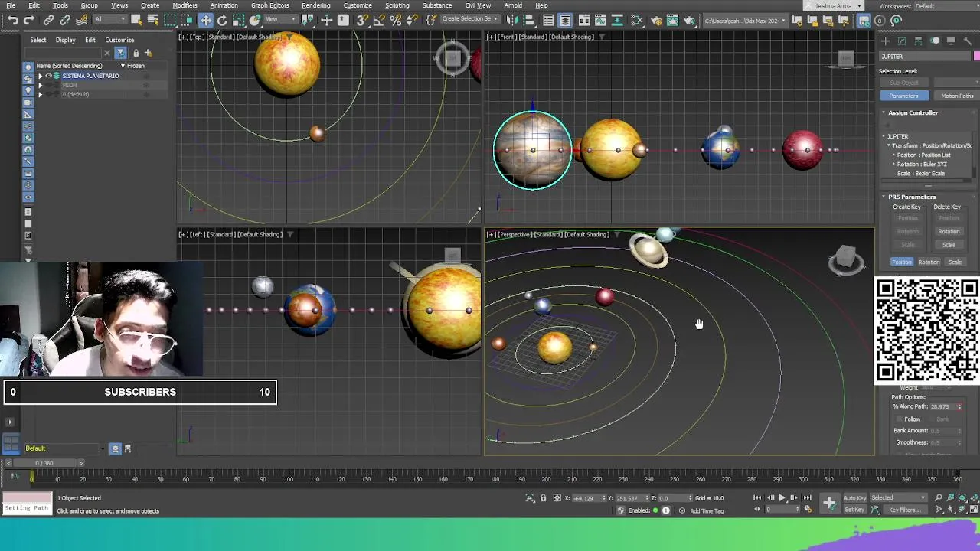This screenshot has height=551, width=980.
Task: Toggle Percent Snap icon
Action: [x=395, y=20]
